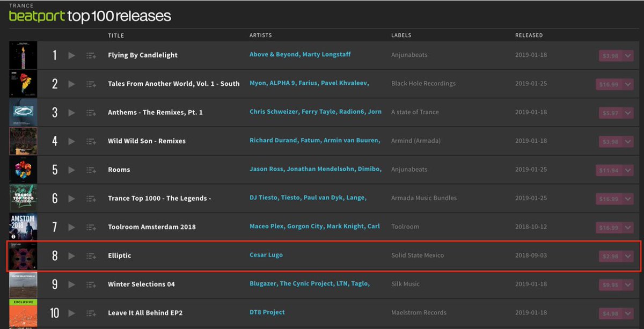Open artist link DT8 Project

coord(267,312)
